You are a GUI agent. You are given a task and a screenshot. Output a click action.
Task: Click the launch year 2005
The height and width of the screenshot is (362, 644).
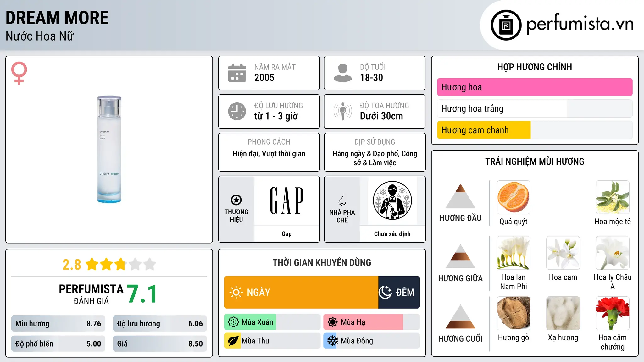tap(264, 78)
